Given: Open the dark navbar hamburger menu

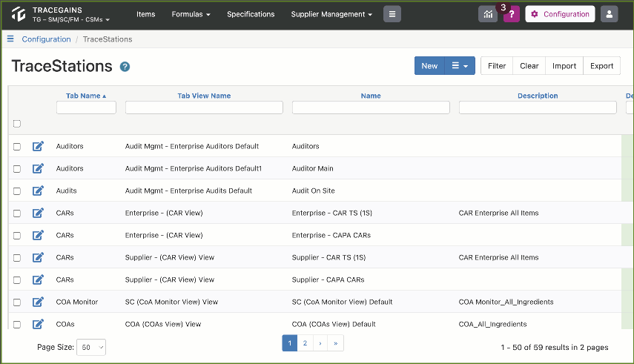Looking at the screenshot, I should click(x=392, y=14).
